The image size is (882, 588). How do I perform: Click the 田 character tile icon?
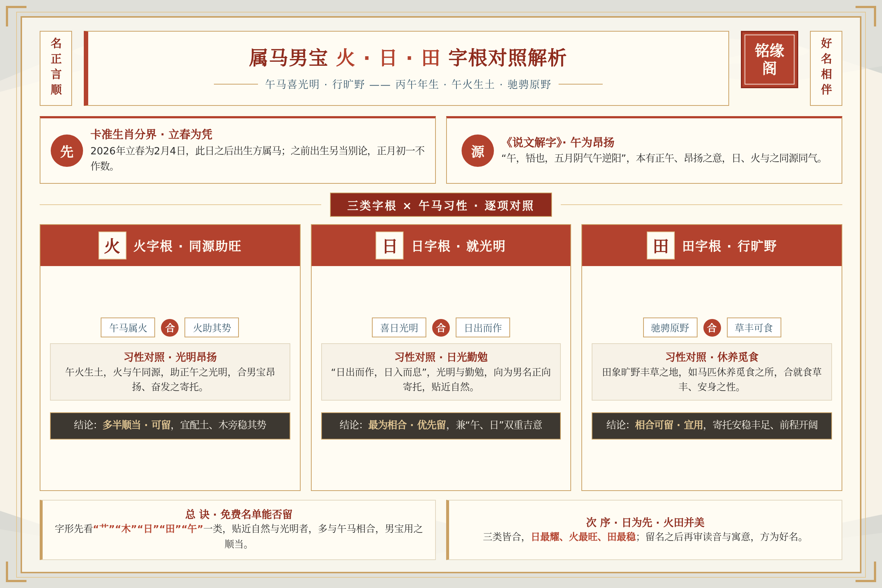pos(660,245)
